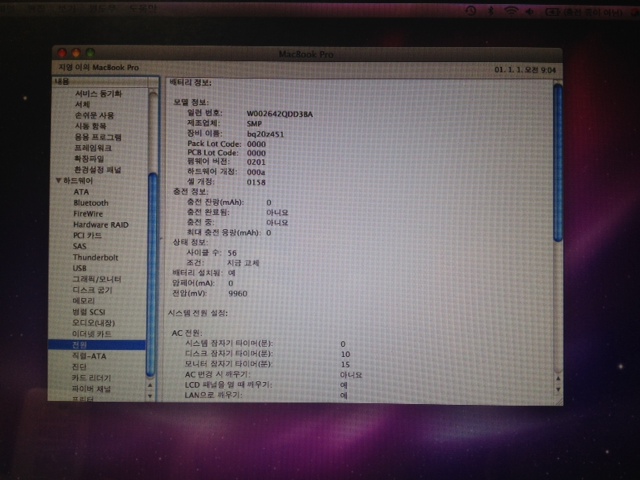Open the volume icon in menu bar

530,10
